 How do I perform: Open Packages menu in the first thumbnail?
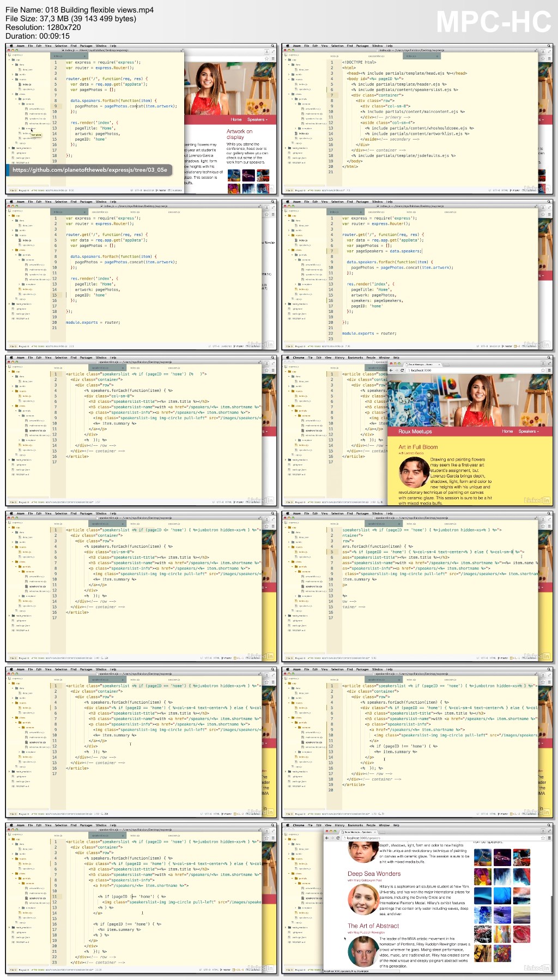pyautogui.click(x=86, y=46)
